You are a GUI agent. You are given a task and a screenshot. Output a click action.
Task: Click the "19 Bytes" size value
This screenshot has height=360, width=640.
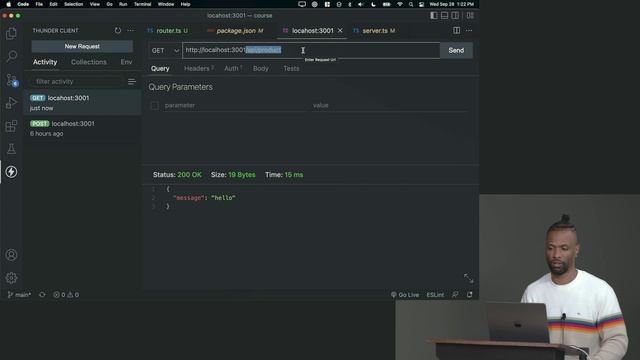pyautogui.click(x=242, y=175)
